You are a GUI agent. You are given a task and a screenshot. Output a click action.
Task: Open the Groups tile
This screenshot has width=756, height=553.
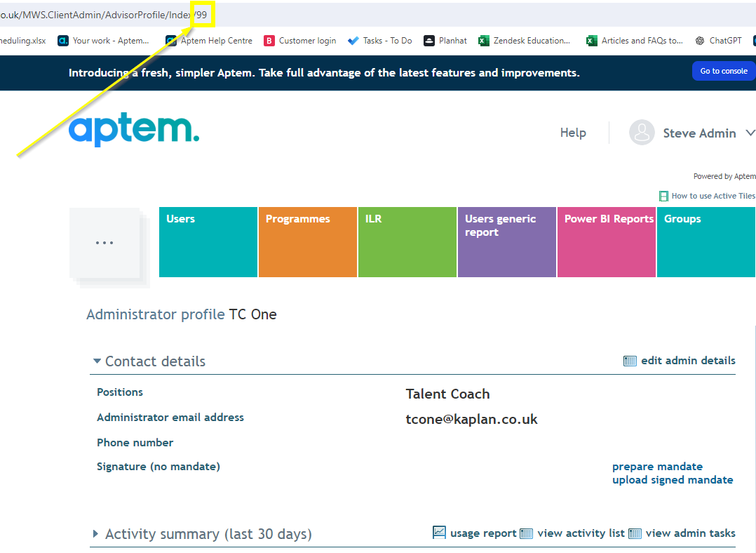706,242
